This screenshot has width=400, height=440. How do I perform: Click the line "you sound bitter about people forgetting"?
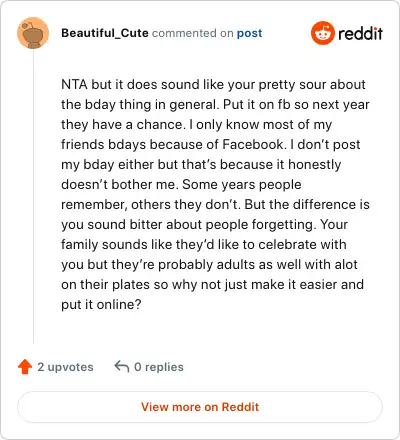click(x=204, y=225)
